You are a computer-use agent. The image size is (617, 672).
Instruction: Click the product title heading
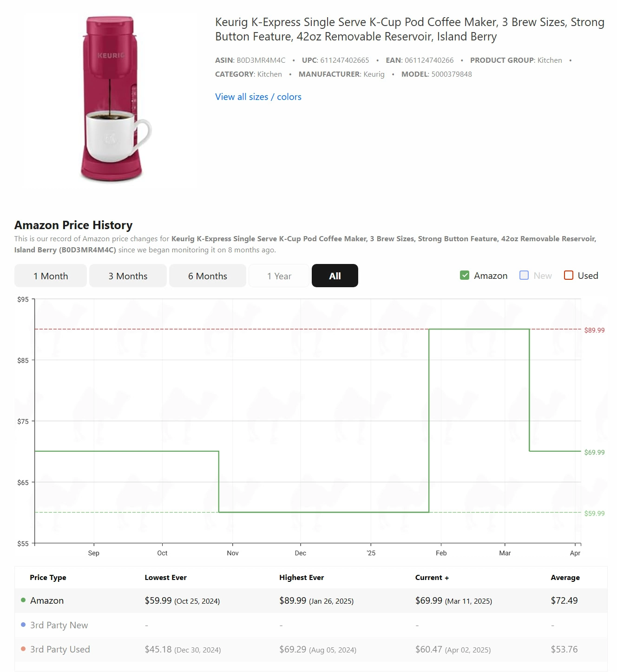(409, 29)
